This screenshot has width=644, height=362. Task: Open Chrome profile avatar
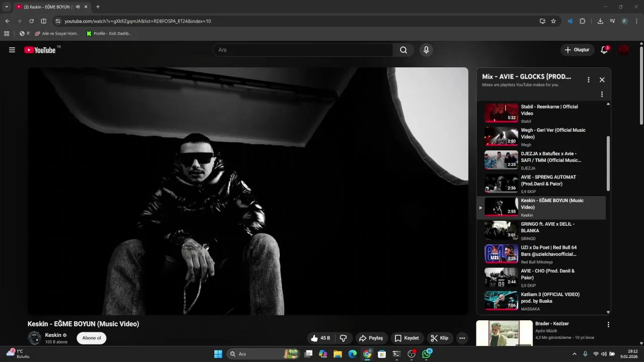coord(624,21)
